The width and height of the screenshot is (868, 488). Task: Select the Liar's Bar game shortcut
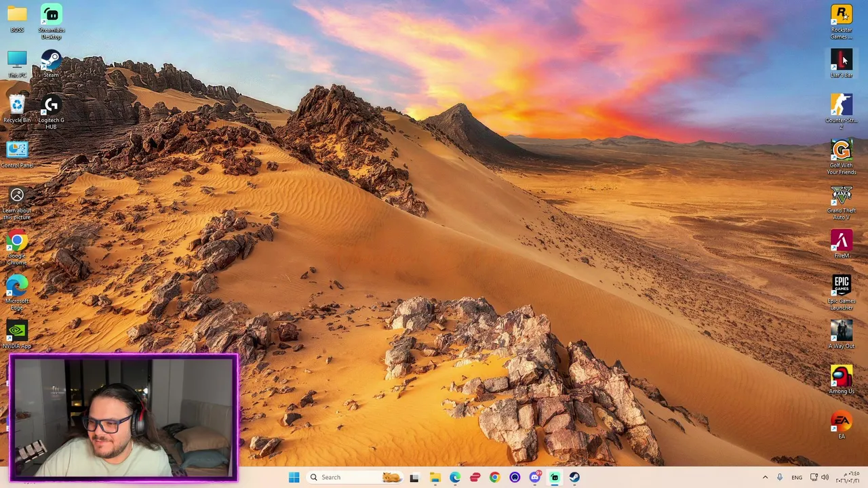click(842, 64)
